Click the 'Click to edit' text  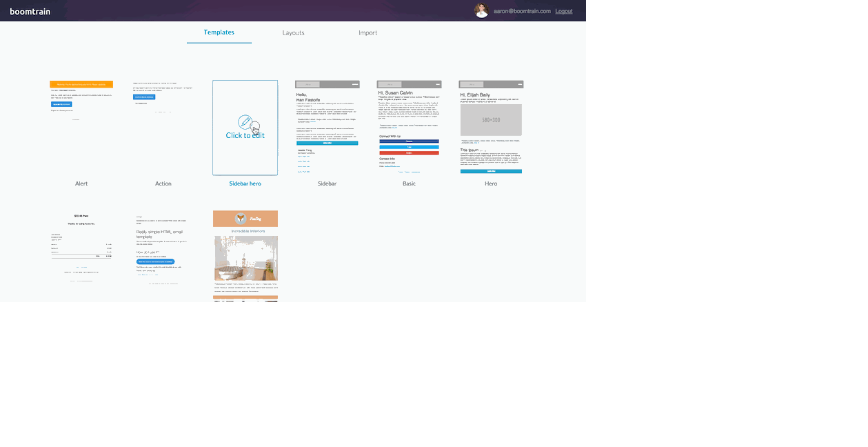[x=245, y=136]
